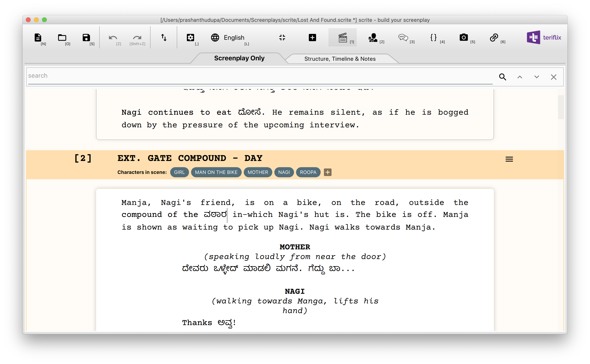Redo the last undone edit

pos(137,38)
